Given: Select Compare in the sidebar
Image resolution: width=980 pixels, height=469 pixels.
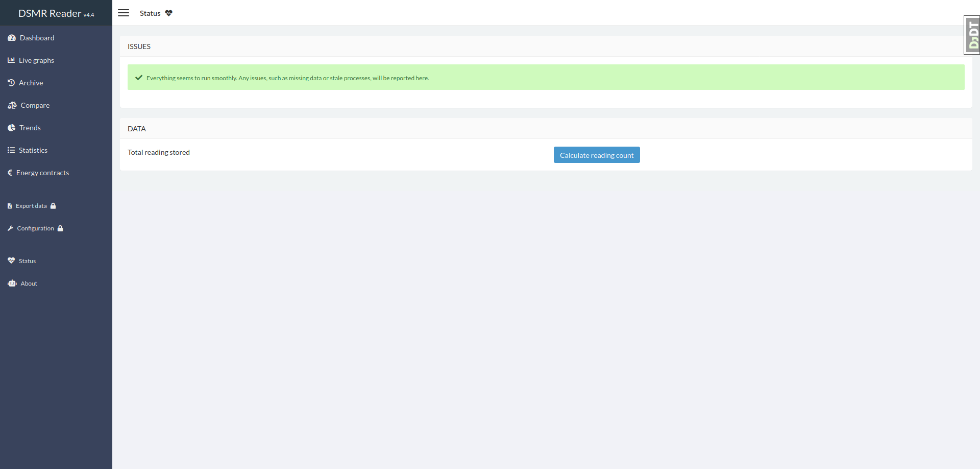Looking at the screenshot, I should [56, 105].
